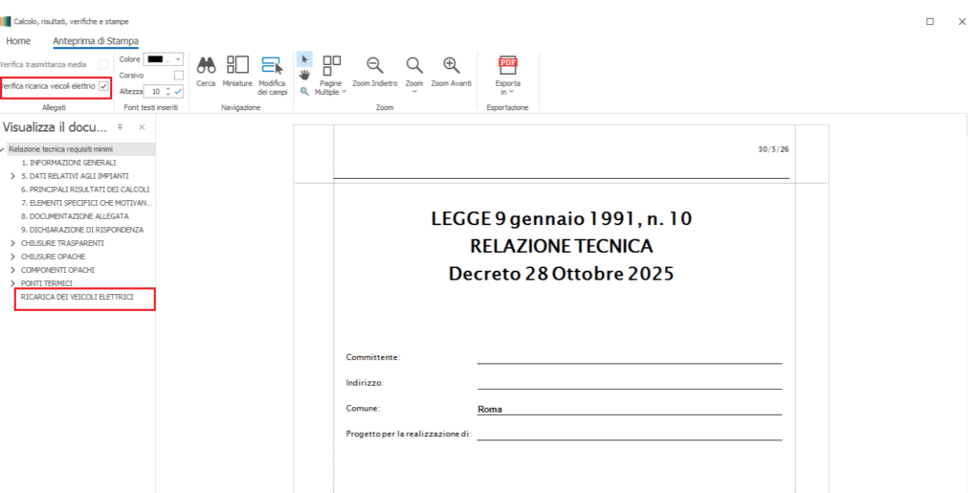Close the Visualizza il documento panel

pos(142,127)
